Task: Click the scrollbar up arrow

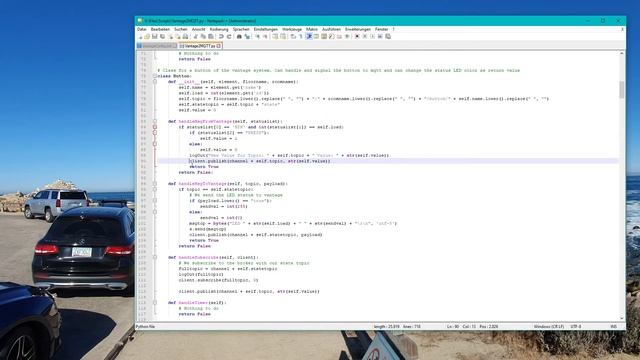Action: click(622, 53)
